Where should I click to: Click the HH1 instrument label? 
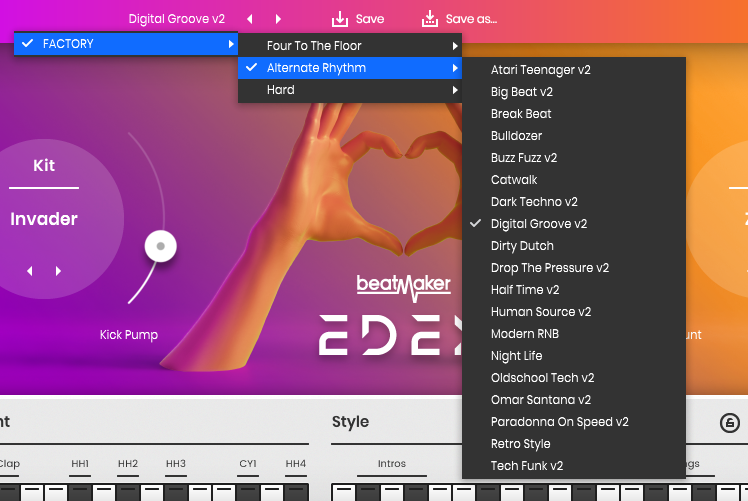click(80, 464)
